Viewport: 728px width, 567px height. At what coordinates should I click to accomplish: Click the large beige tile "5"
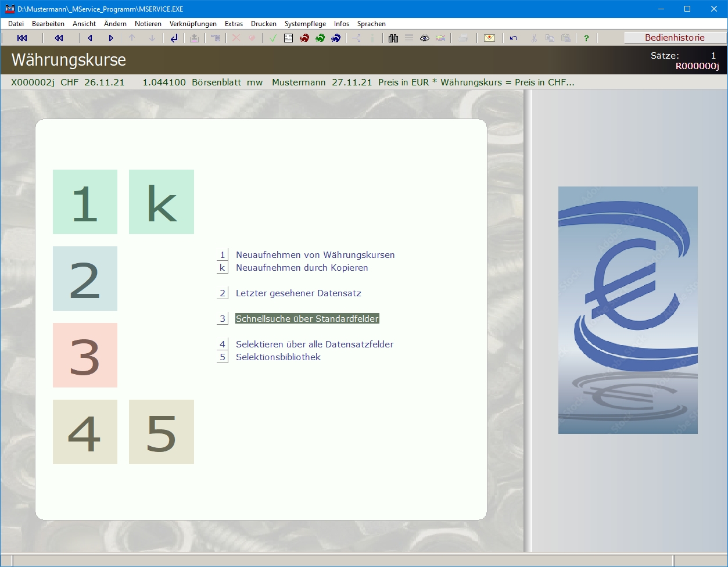pyautogui.click(x=162, y=432)
